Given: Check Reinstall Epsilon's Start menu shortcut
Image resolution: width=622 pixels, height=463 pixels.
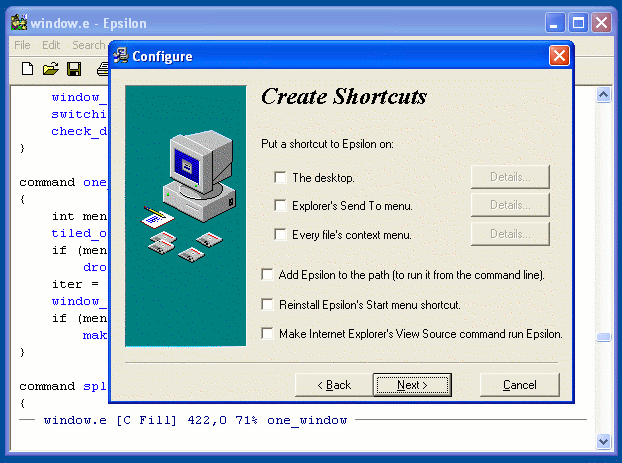Looking at the screenshot, I should (267, 304).
